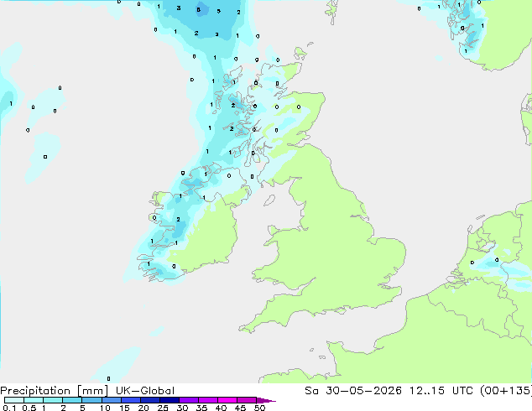Click the 'Precipitation [mm]' title text

pyautogui.click(x=55, y=391)
